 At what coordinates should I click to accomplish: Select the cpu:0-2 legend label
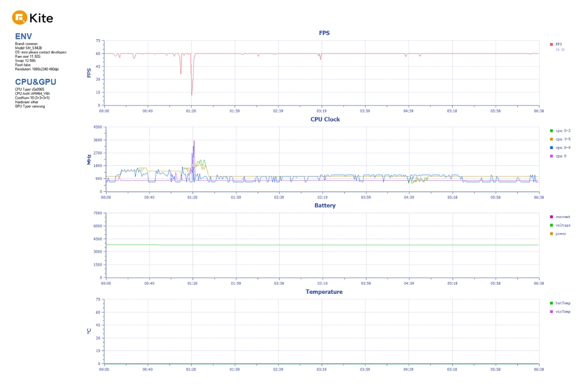(x=563, y=131)
